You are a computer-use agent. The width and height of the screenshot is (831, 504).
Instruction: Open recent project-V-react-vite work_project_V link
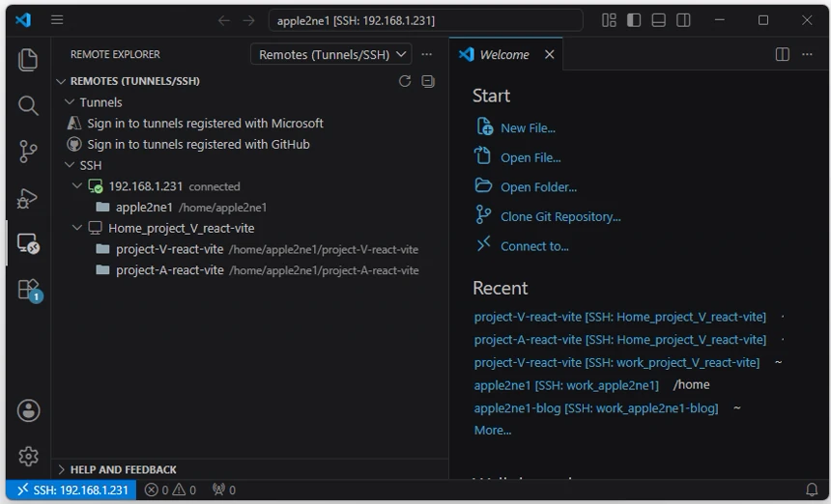tap(616, 363)
